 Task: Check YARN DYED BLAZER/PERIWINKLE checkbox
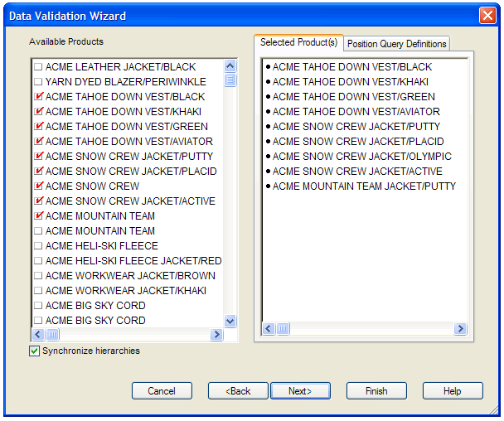[38, 81]
